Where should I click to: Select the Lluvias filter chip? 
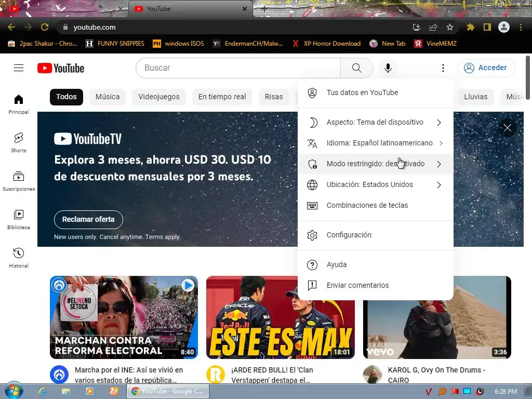click(476, 97)
